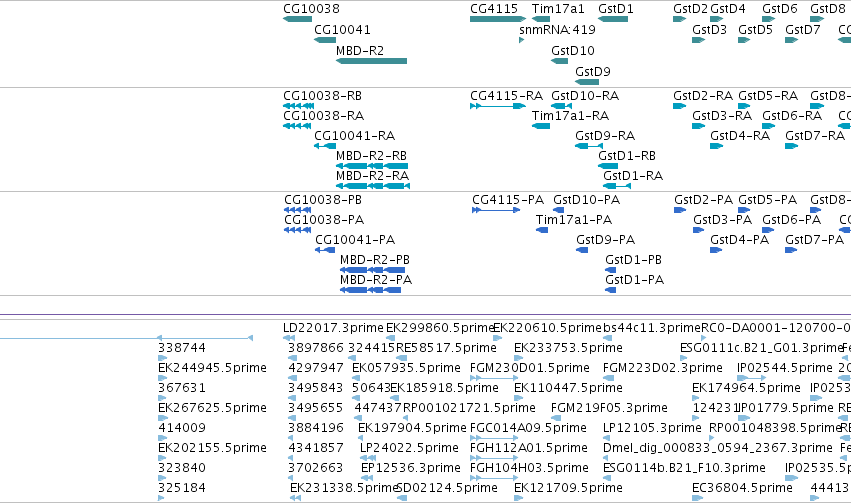The image size is (851, 503).
Task: Select the MBD-R2-RB transcript label
Action: (x=371, y=156)
